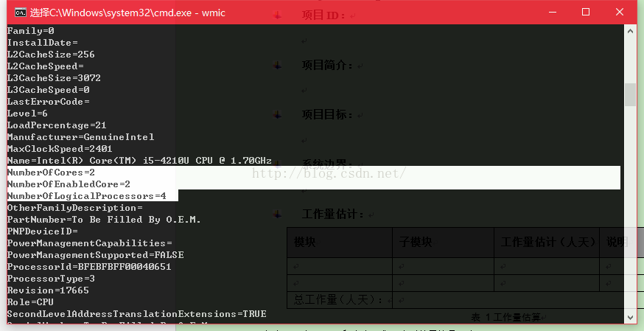Click the 'Revision=17665' line
644x331 pixels.
point(48,290)
